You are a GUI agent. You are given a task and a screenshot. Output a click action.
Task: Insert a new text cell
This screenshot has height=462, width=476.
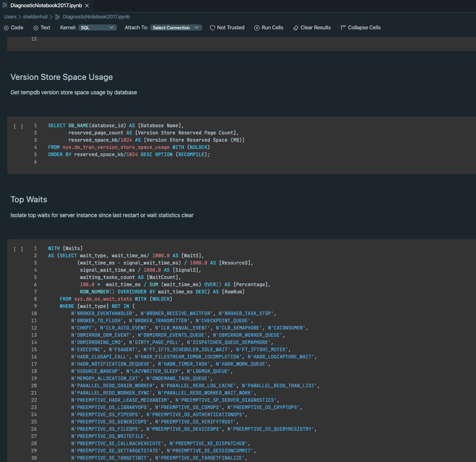click(x=41, y=27)
